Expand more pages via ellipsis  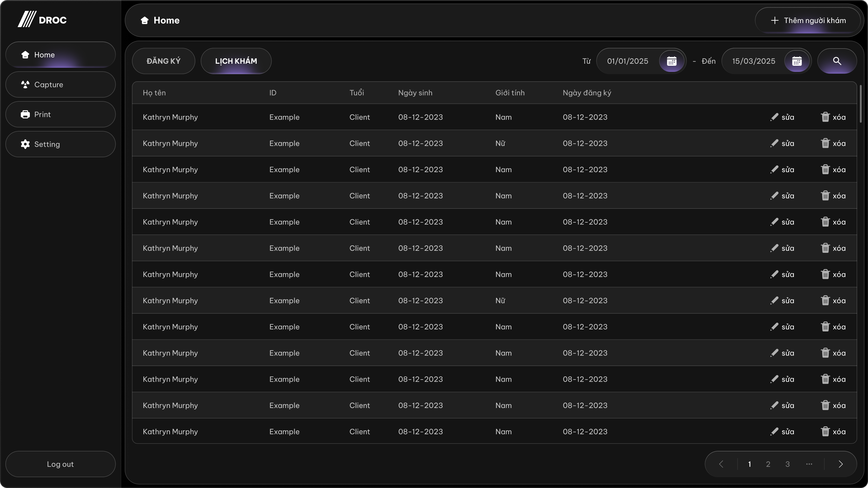tap(809, 464)
